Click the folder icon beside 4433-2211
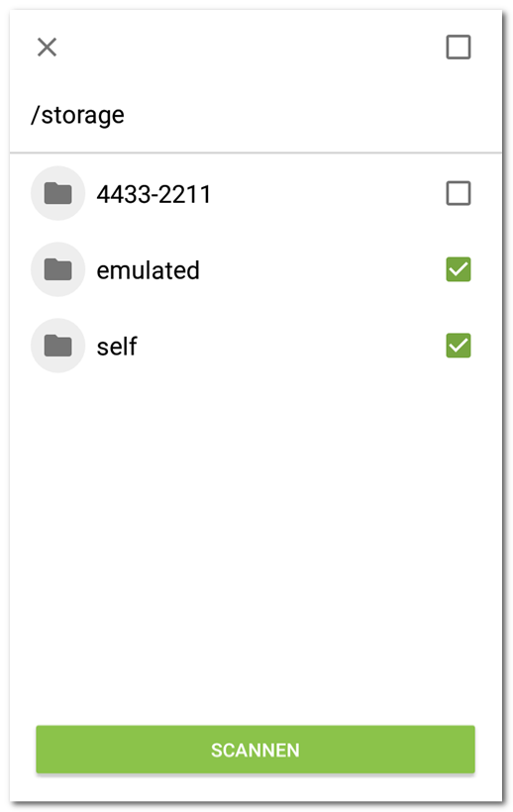 tap(58, 194)
